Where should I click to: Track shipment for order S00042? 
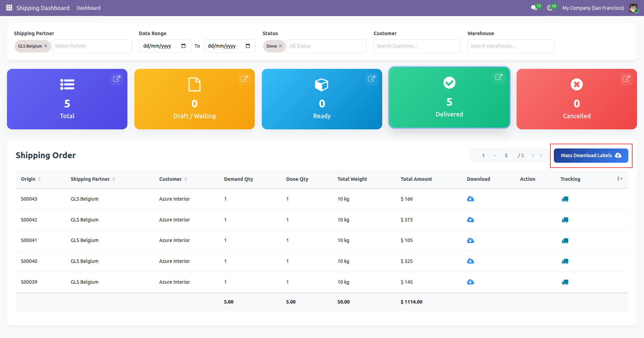[x=565, y=220]
